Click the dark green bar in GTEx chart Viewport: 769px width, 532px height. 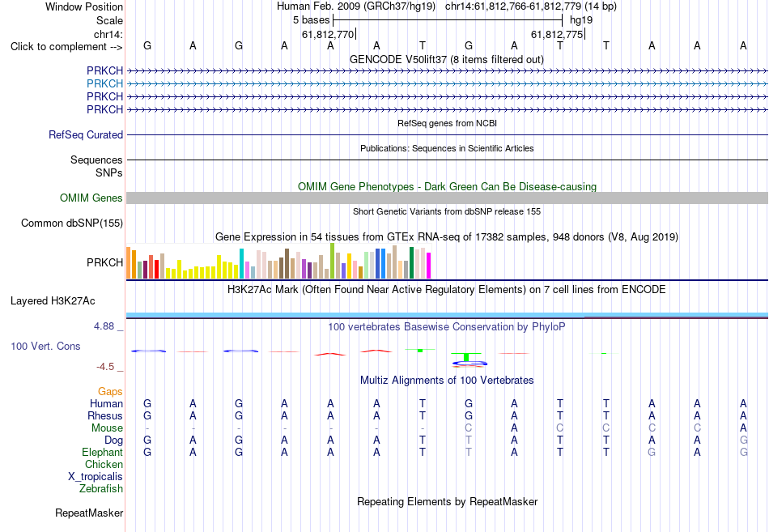(411, 263)
